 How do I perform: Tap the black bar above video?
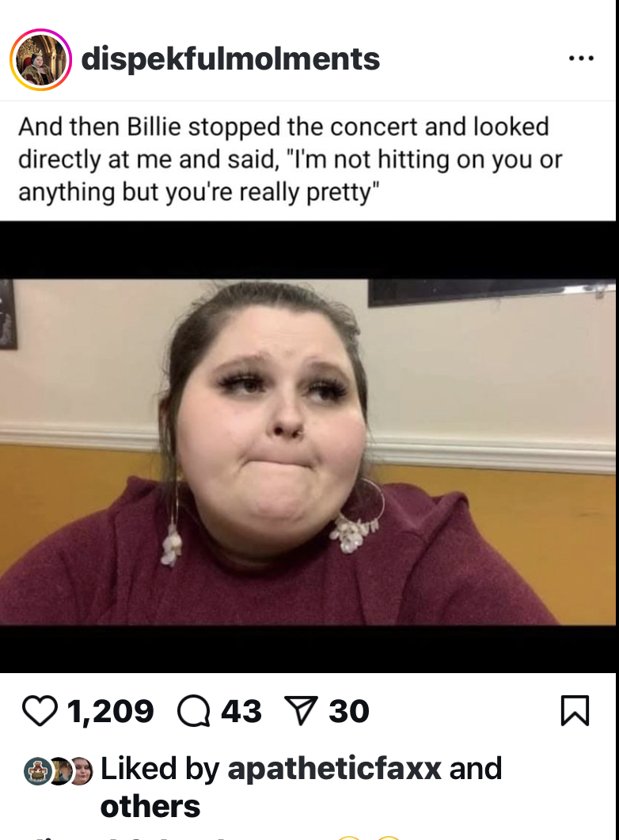coord(308,250)
